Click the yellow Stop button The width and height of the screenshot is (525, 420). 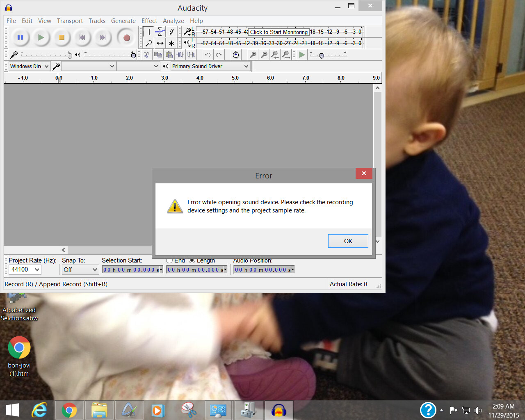pos(62,38)
